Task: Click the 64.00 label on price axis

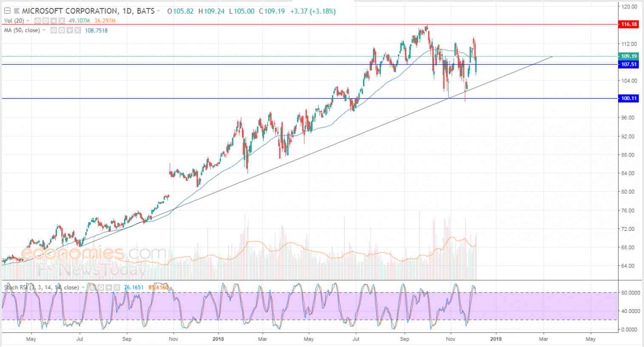Action: tap(629, 266)
